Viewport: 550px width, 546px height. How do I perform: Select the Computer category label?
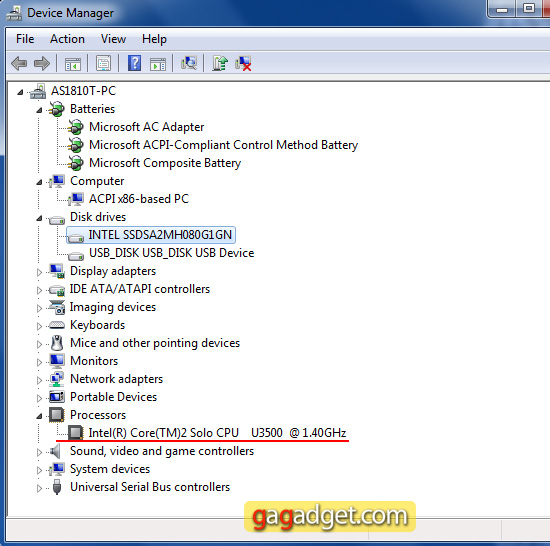click(97, 181)
